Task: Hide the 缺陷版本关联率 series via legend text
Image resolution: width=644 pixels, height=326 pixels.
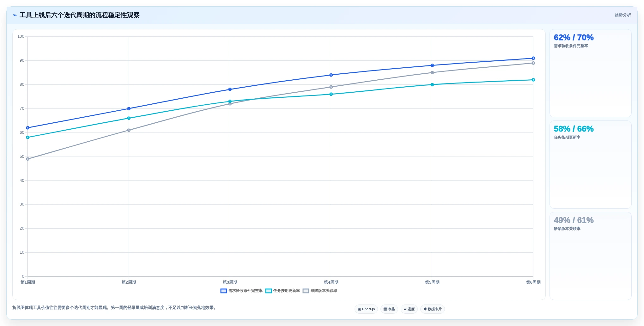Action: pyautogui.click(x=324, y=291)
